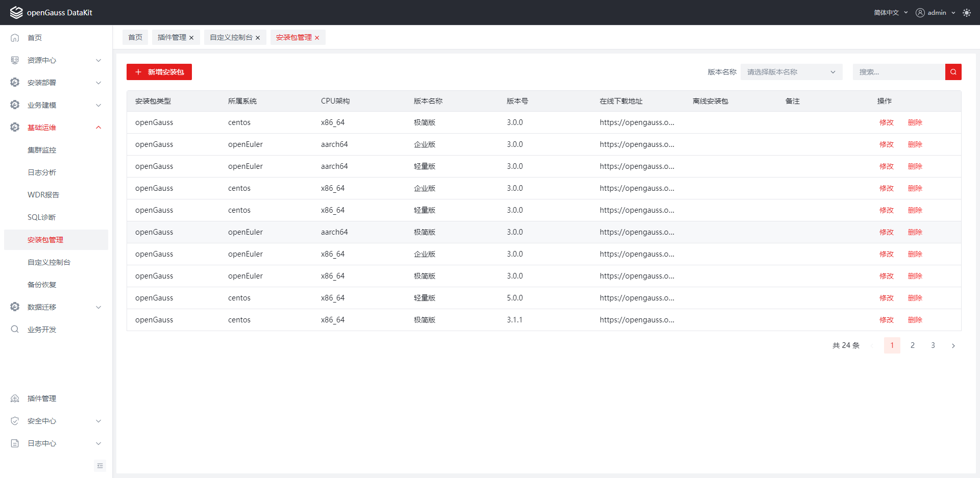Open the admin user menu
Image resolution: width=980 pixels, height=478 pixels.
[x=935, y=13]
